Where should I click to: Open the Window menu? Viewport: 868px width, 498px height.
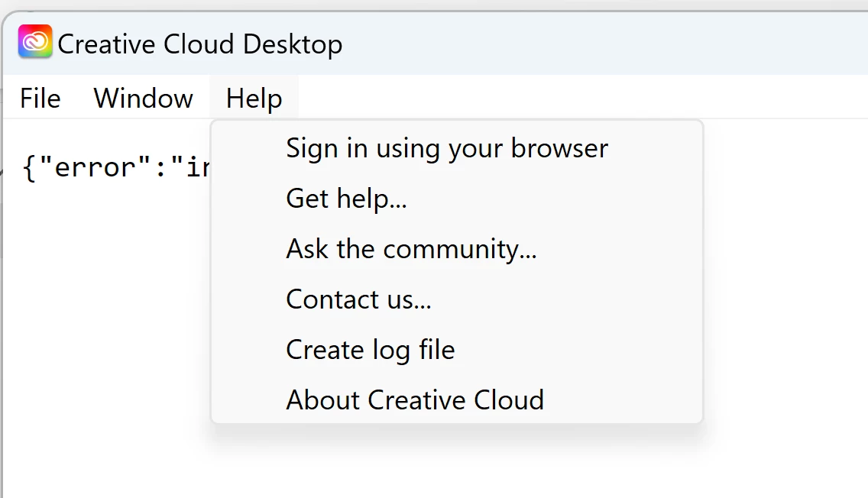144,98
